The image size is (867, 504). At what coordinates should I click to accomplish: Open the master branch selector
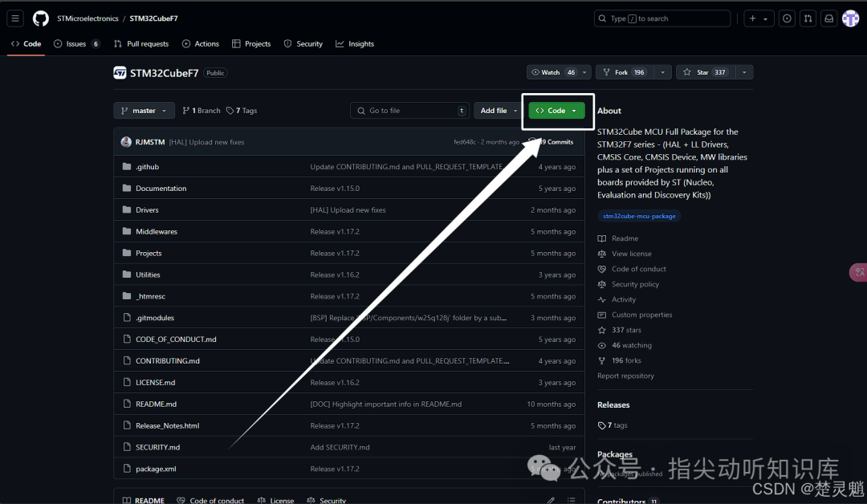coord(144,111)
